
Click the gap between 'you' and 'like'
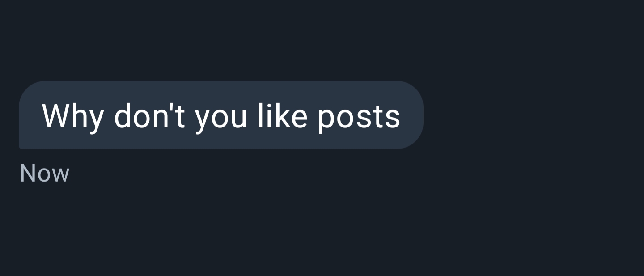[253, 116]
